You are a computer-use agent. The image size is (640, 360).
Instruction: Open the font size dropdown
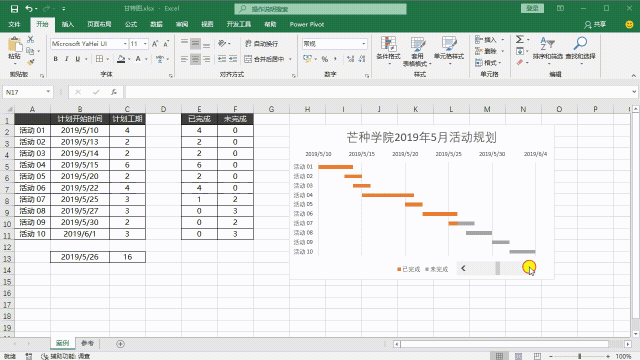point(145,44)
